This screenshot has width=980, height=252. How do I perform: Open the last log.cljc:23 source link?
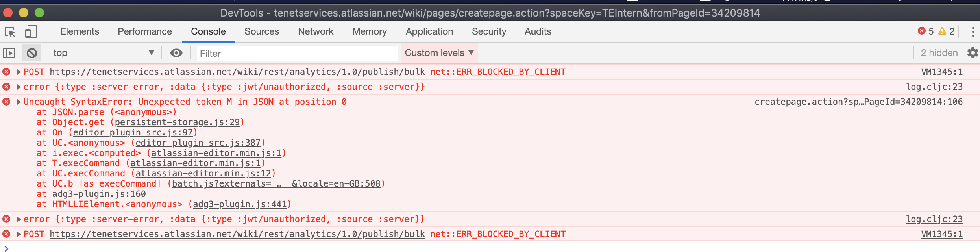click(934, 219)
